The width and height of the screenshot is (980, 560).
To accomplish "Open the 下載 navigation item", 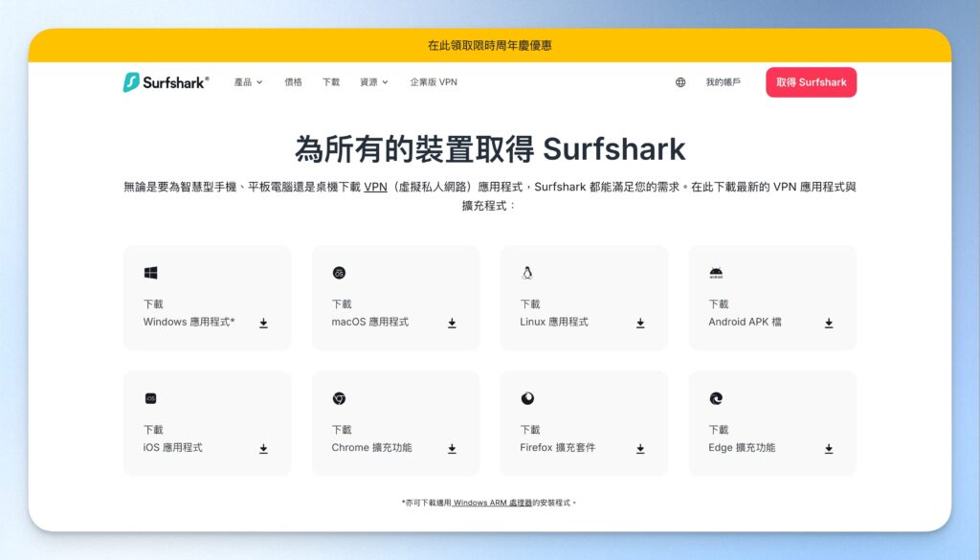I will pyautogui.click(x=330, y=82).
